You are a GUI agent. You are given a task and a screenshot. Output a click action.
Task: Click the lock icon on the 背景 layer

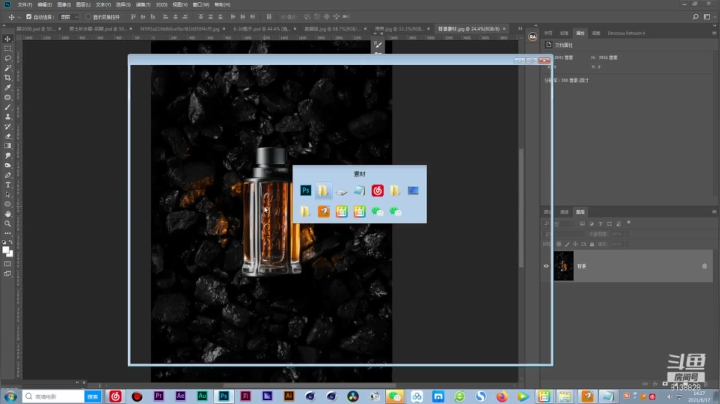[x=704, y=266]
